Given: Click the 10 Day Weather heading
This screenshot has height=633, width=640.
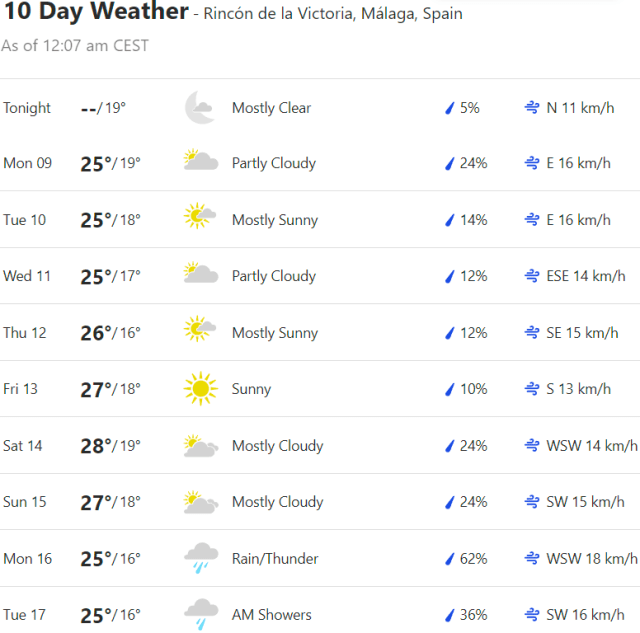Looking at the screenshot, I should tap(96, 13).
